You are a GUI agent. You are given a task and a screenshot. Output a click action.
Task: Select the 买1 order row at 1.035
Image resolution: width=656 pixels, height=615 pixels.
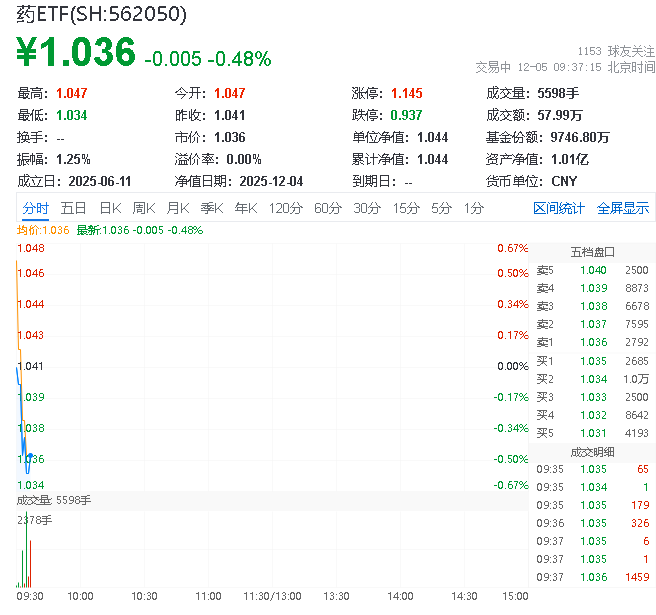pyautogui.click(x=592, y=360)
